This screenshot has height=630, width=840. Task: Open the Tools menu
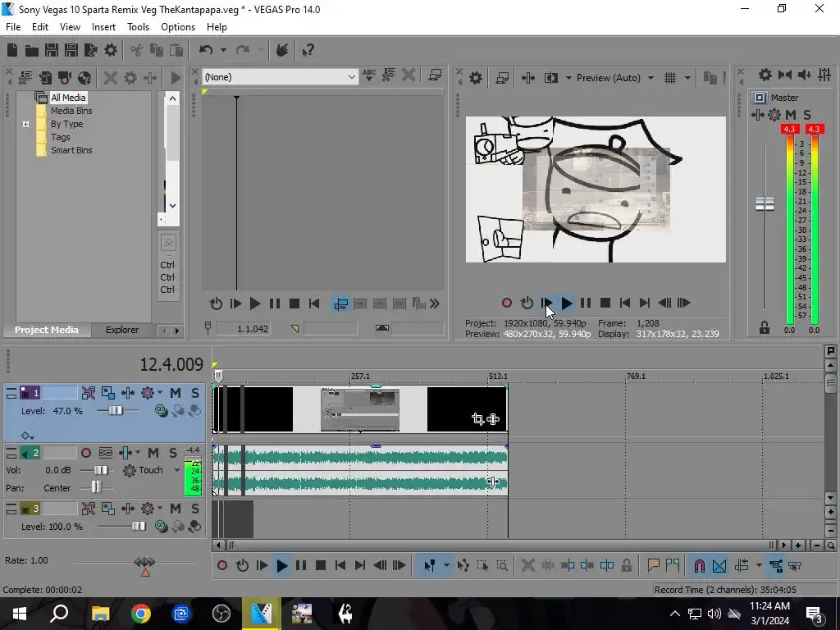[x=138, y=27]
